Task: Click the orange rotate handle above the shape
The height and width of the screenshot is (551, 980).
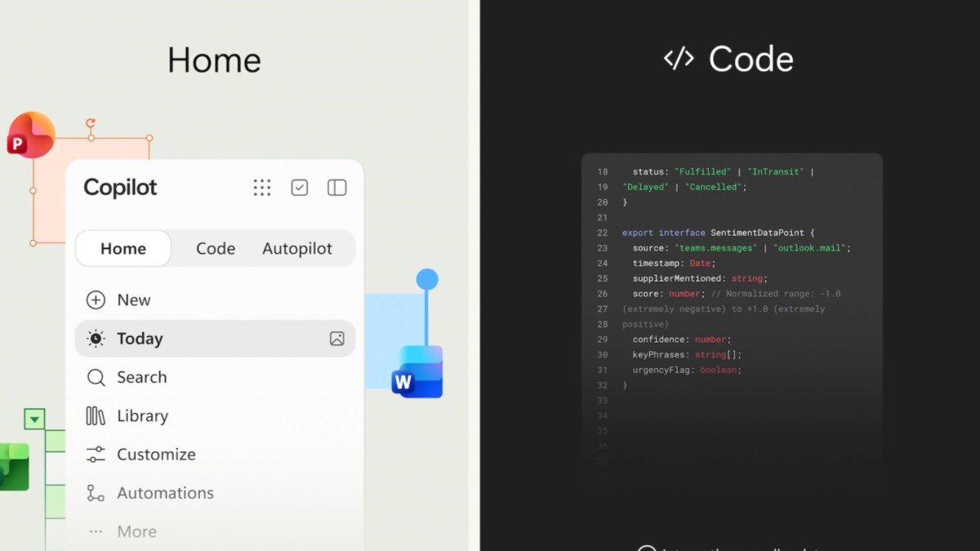Action: (x=91, y=123)
